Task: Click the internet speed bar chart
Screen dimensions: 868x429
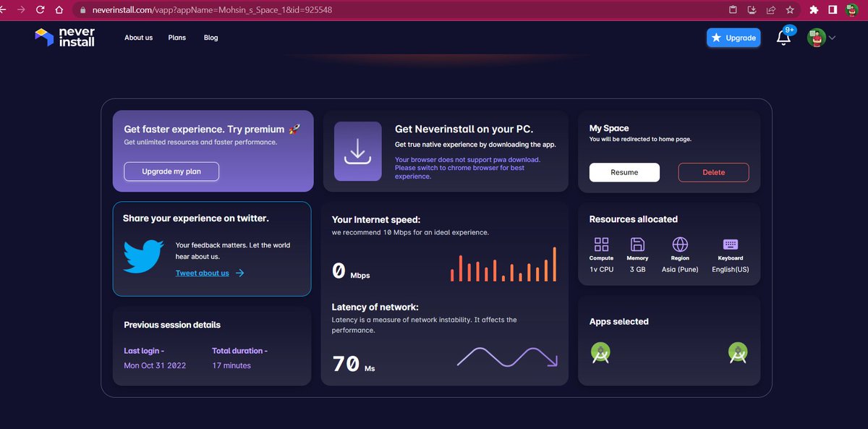Action: (x=503, y=264)
